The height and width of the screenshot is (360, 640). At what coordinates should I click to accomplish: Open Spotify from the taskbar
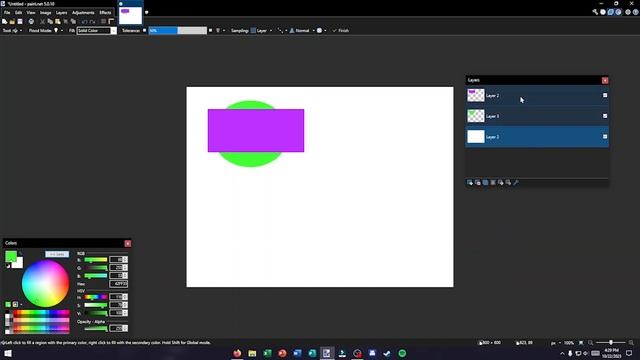click(402, 353)
